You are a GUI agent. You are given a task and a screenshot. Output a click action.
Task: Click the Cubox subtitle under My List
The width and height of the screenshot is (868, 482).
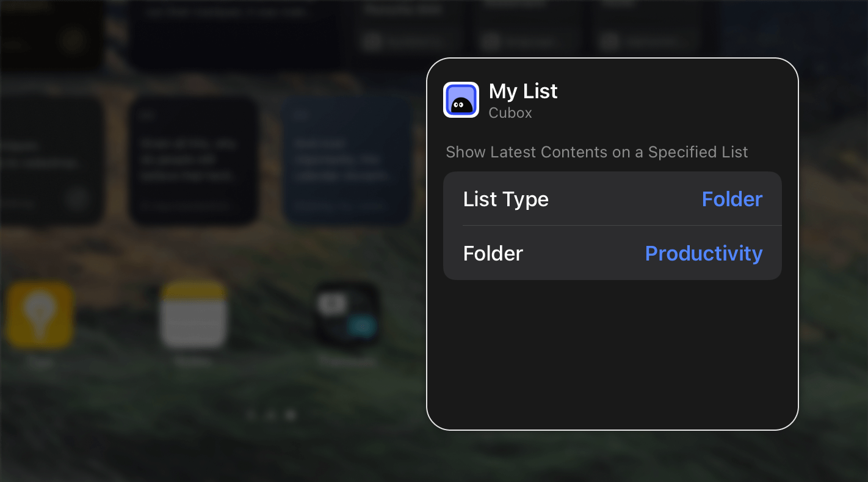click(510, 113)
